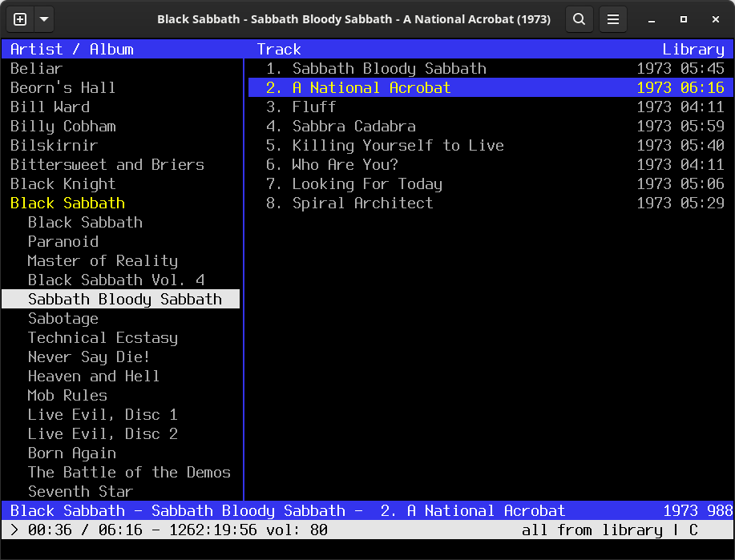Select track 6 Who Are You?
The width and height of the screenshot is (735, 560).
pyautogui.click(x=491, y=164)
